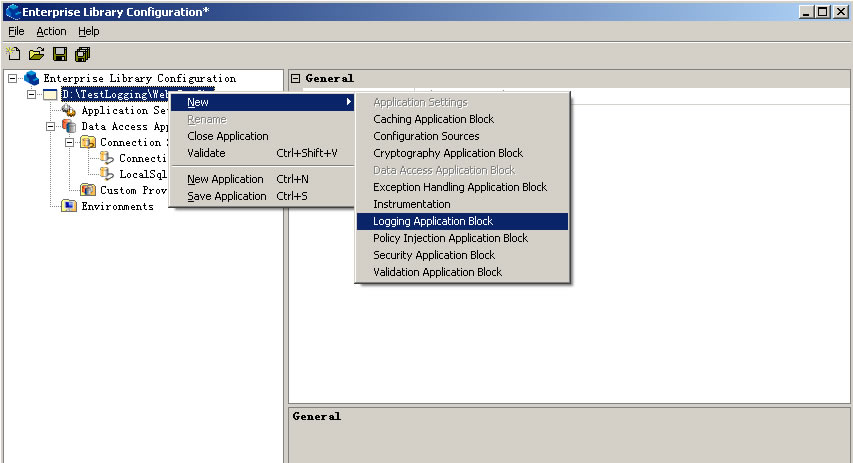Maximize the Enterprise Library Configuration window

pyautogui.click(x=823, y=11)
